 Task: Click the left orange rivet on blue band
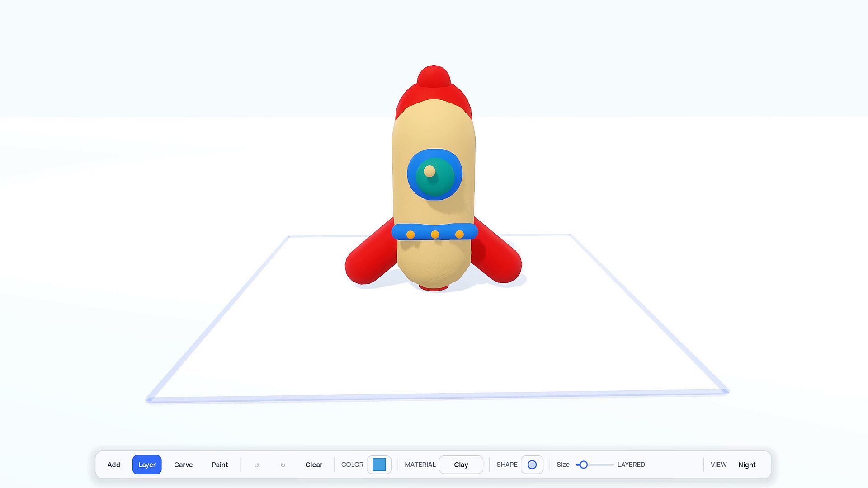click(x=410, y=235)
